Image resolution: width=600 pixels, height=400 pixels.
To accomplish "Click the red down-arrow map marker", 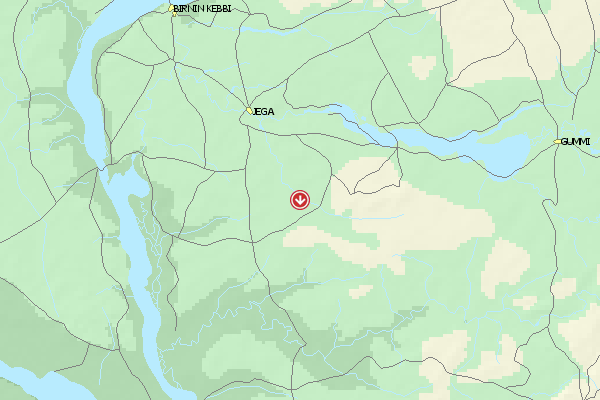I will click(x=300, y=200).
